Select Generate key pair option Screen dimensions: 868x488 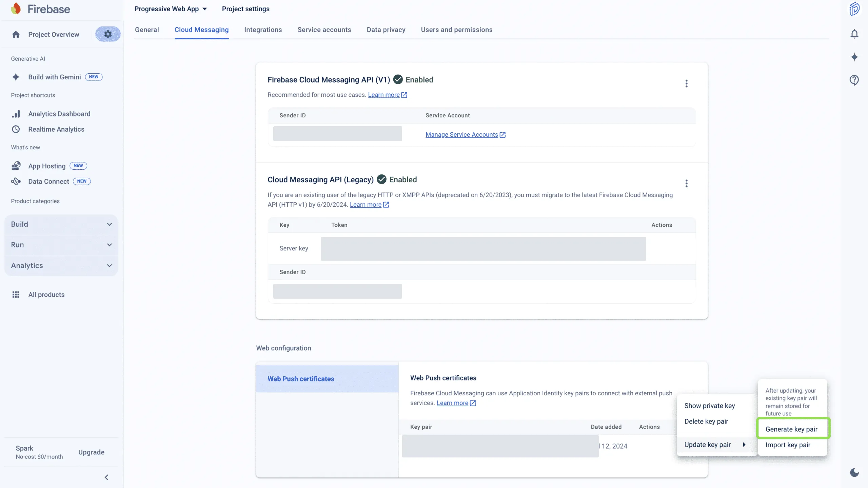793,429
